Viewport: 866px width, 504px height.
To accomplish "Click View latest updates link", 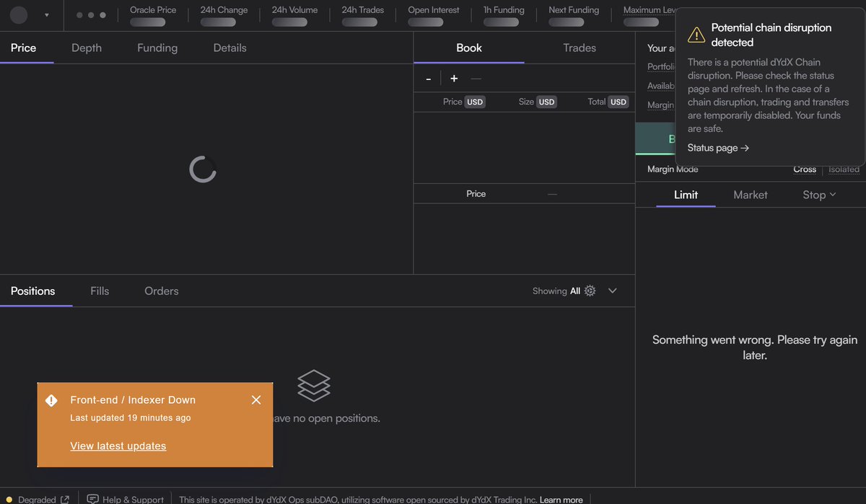I will (118, 446).
